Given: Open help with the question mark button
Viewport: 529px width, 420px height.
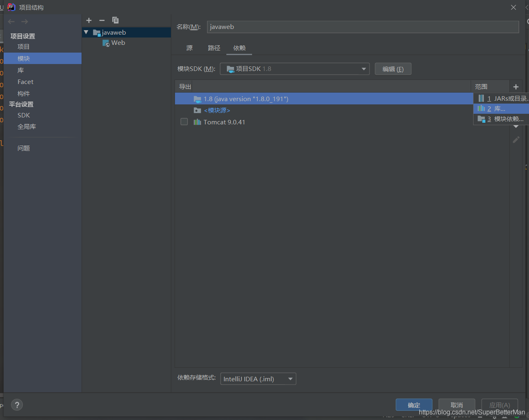Looking at the screenshot, I should (17, 405).
